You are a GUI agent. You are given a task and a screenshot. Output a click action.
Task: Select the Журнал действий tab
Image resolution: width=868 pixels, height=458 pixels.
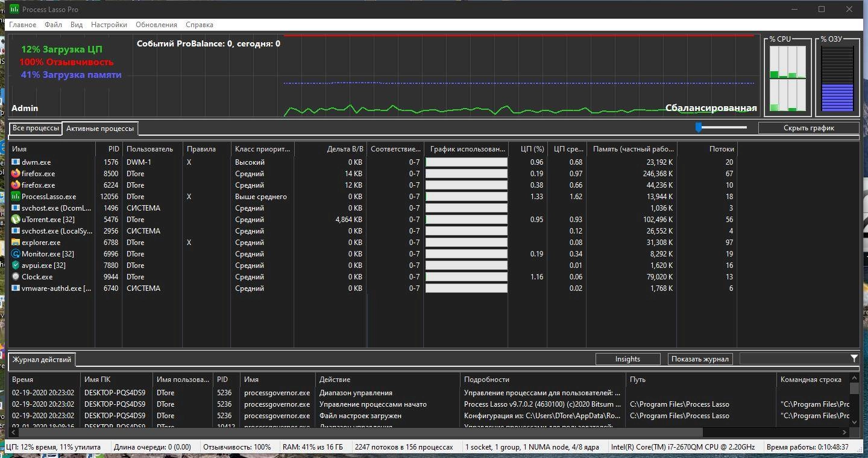pyautogui.click(x=42, y=360)
